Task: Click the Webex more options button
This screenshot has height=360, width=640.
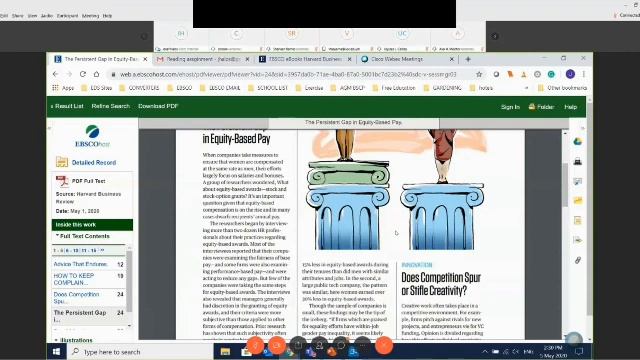Action: click(x=362, y=345)
